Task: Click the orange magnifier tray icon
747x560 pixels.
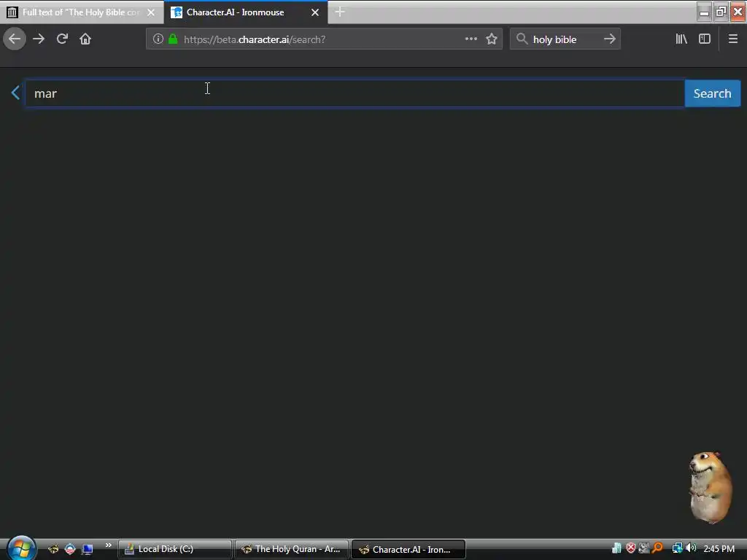Action: 658,548
